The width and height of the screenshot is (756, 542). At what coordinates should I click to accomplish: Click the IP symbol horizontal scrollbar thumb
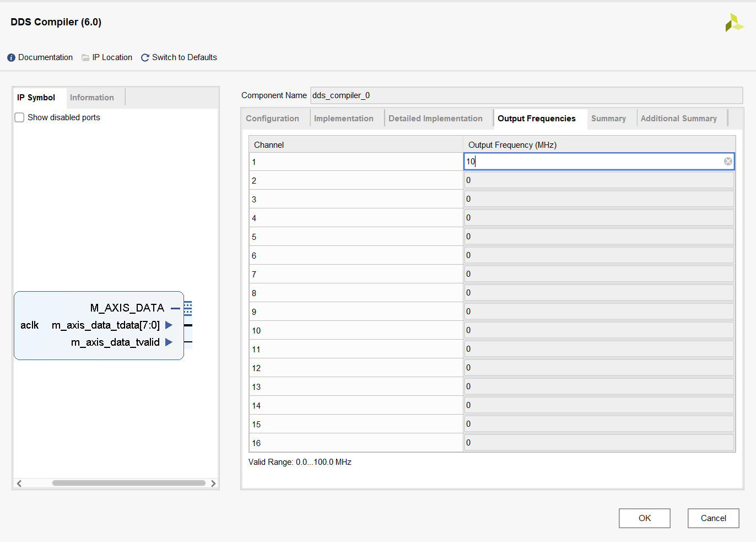[129, 483]
